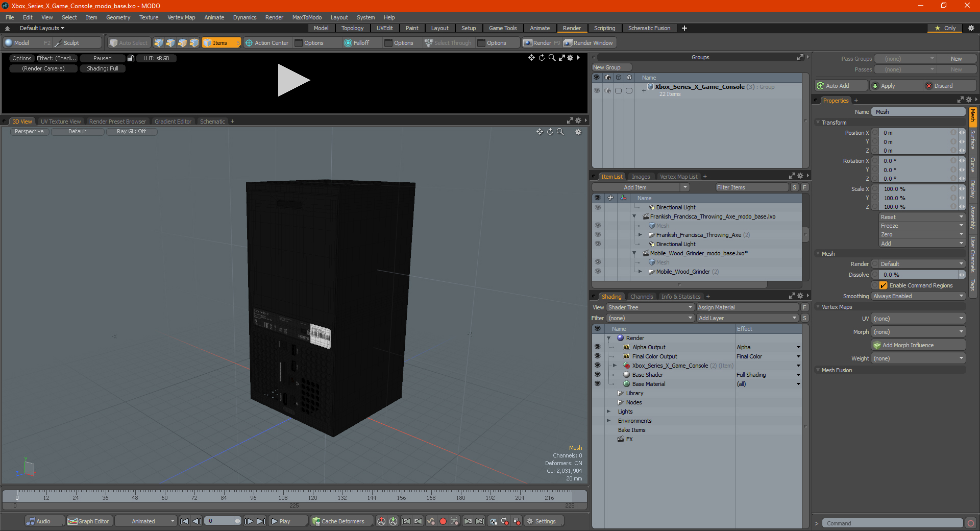Step back one frame
The height and width of the screenshot is (531, 980).
point(197,521)
